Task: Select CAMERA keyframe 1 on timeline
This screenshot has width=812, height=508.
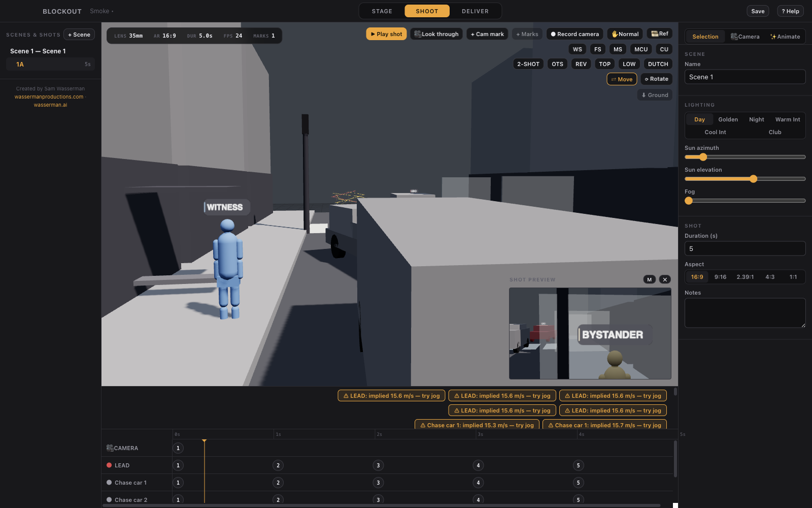Action: [x=178, y=448]
